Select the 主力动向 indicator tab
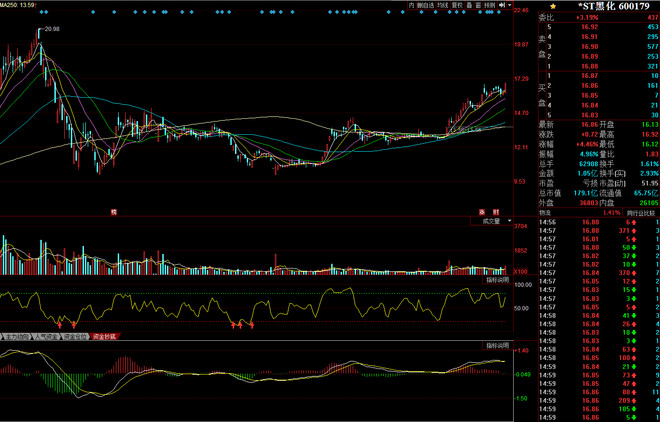Viewport: 660px width, 422px height. tap(16, 337)
